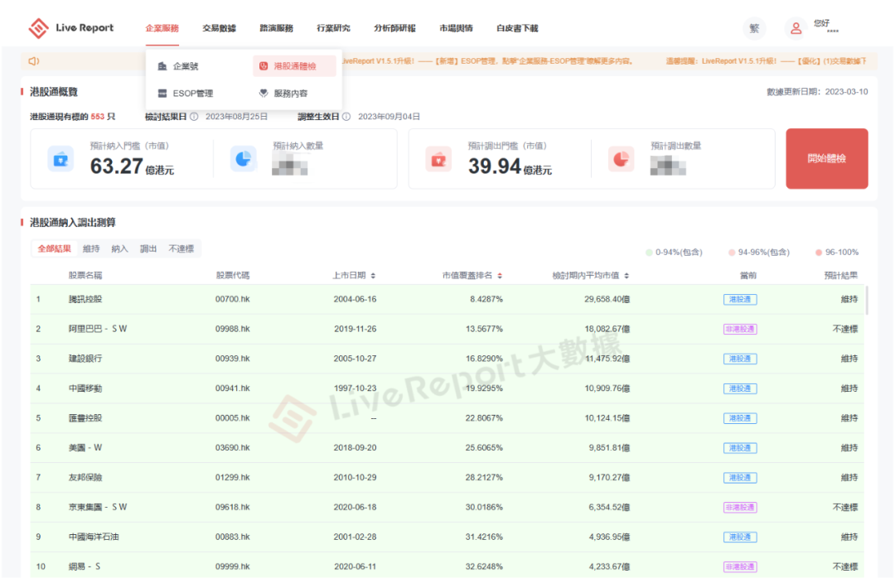Click the 港股通體檢 red icon

pyautogui.click(x=264, y=66)
